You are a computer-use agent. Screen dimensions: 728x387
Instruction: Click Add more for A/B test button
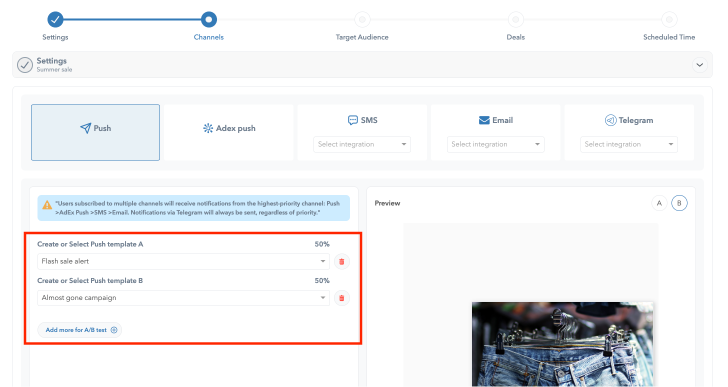tap(80, 330)
